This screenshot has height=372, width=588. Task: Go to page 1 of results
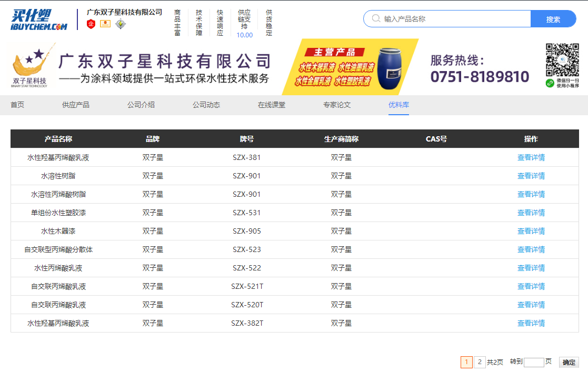pyautogui.click(x=466, y=362)
